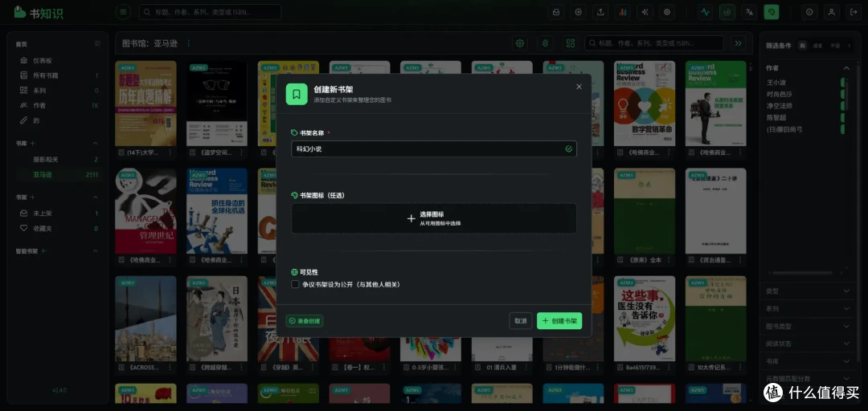Viewport: 868px width, 411px height.
Task: Collapse the 书架 section in left sidebar
Action: [x=95, y=197]
